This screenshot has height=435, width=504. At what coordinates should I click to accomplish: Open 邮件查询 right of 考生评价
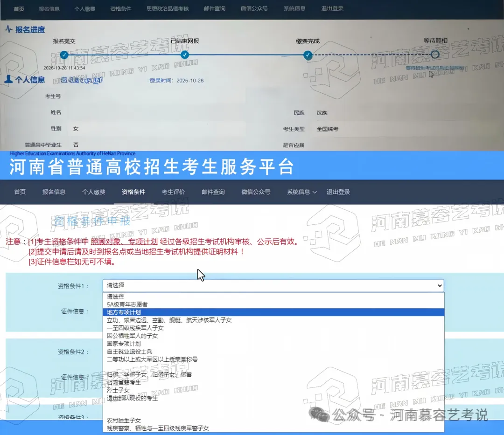(x=213, y=192)
